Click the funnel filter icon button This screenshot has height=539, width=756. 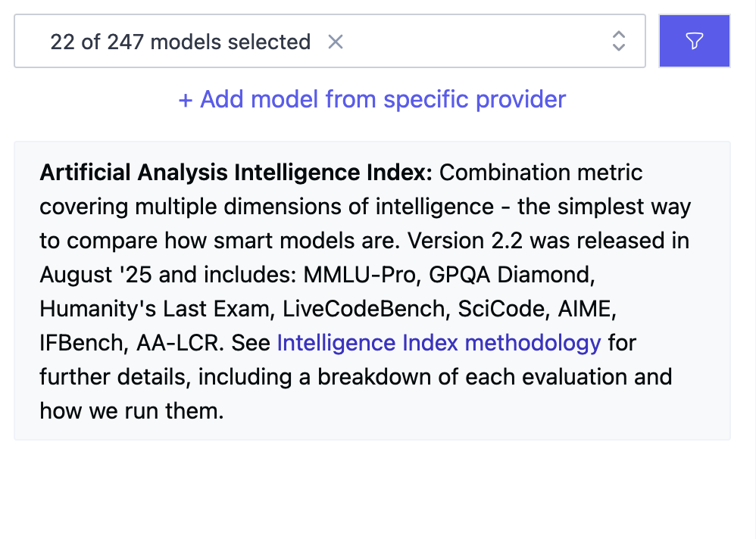[694, 41]
